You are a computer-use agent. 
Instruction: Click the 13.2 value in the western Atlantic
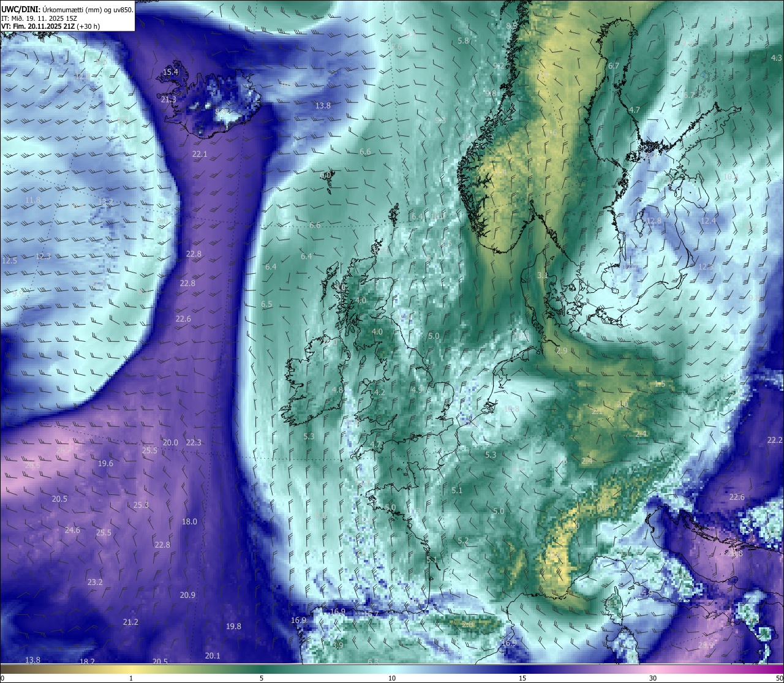pyautogui.click(x=105, y=202)
